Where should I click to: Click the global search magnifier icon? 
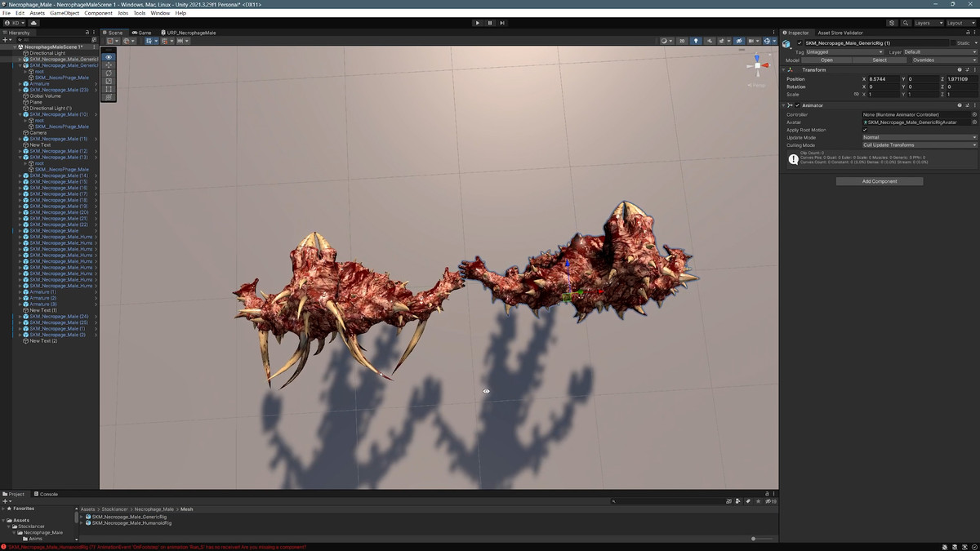(905, 23)
